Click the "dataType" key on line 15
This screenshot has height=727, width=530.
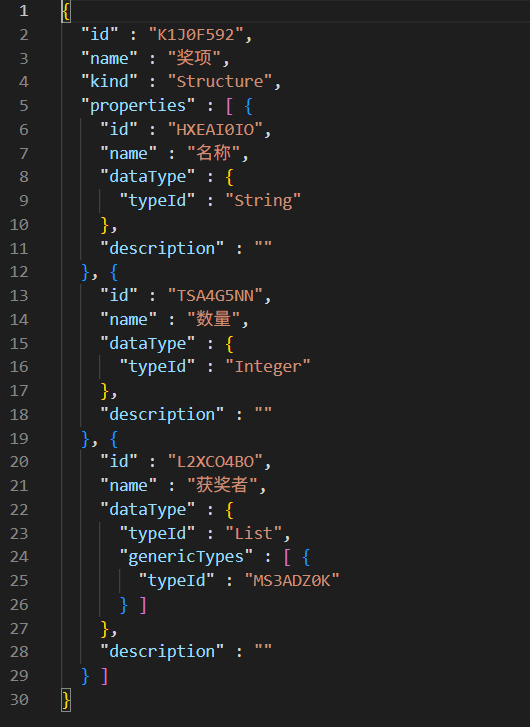pyautogui.click(x=148, y=344)
